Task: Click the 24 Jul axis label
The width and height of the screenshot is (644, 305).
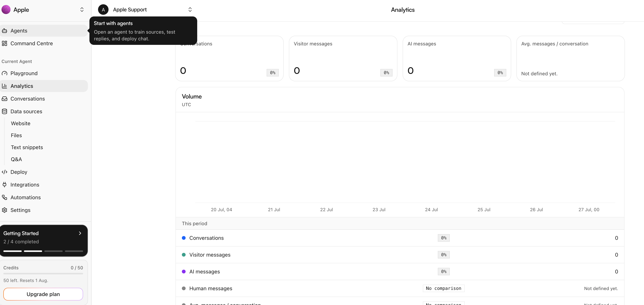Action: point(431,210)
